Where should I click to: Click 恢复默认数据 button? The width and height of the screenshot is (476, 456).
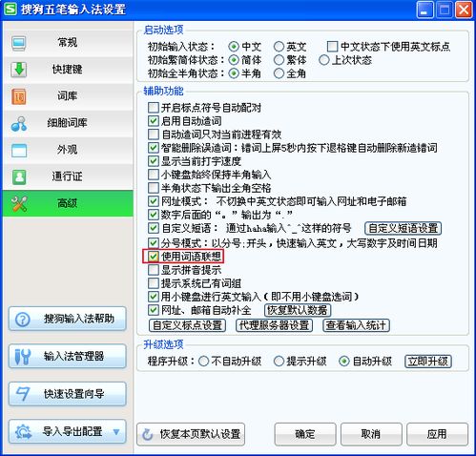point(298,310)
